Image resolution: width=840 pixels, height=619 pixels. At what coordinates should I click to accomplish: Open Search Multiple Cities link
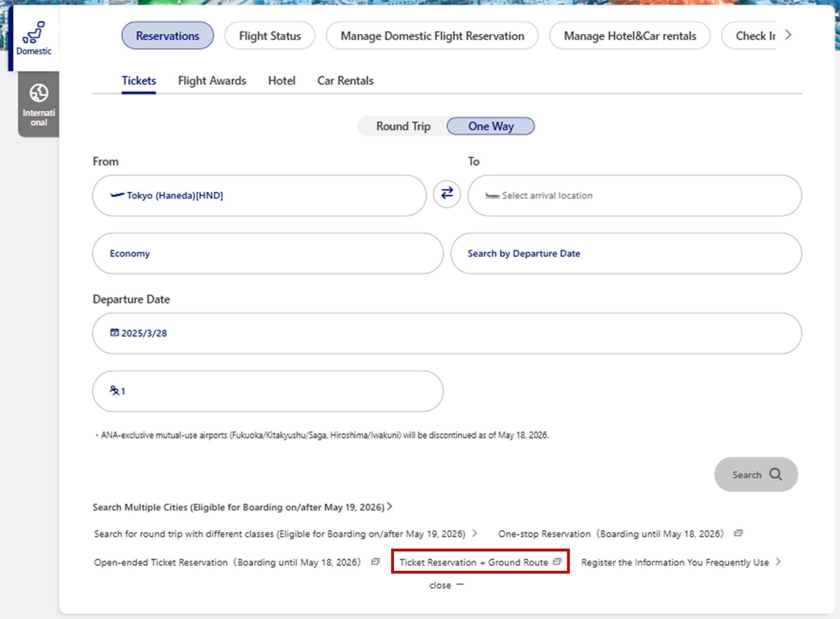(242, 507)
